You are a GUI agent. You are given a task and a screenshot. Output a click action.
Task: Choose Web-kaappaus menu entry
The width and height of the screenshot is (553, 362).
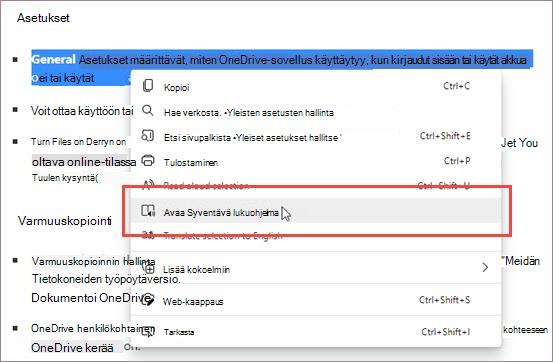(316, 301)
